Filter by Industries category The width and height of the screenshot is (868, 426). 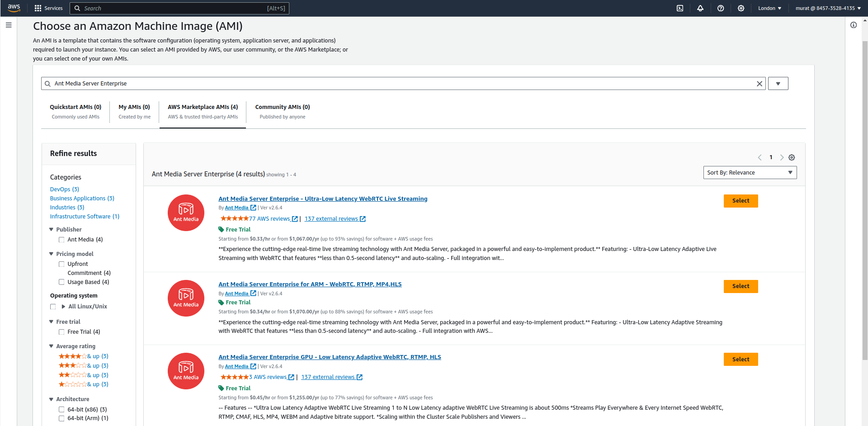[67, 208]
